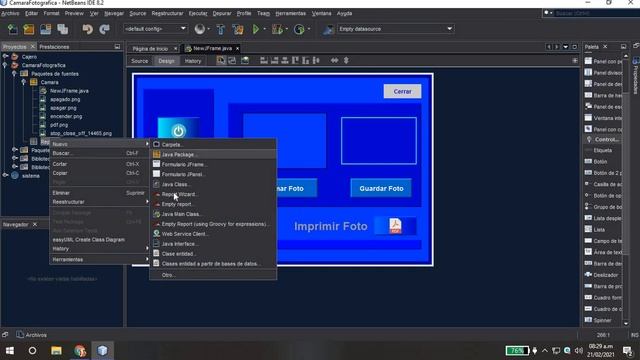Image resolution: width=640 pixels, height=360 pixels.
Task: Select the Botón de opción palette item
Action: click(604, 196)
